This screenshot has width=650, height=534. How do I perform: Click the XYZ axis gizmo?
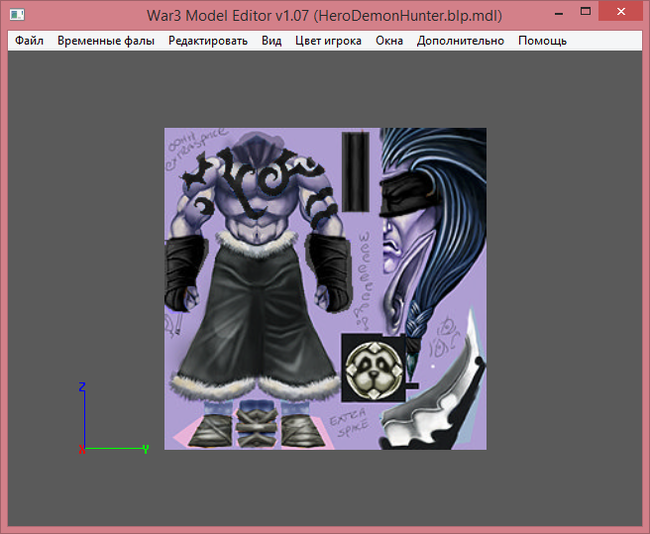tap(113, 418)
